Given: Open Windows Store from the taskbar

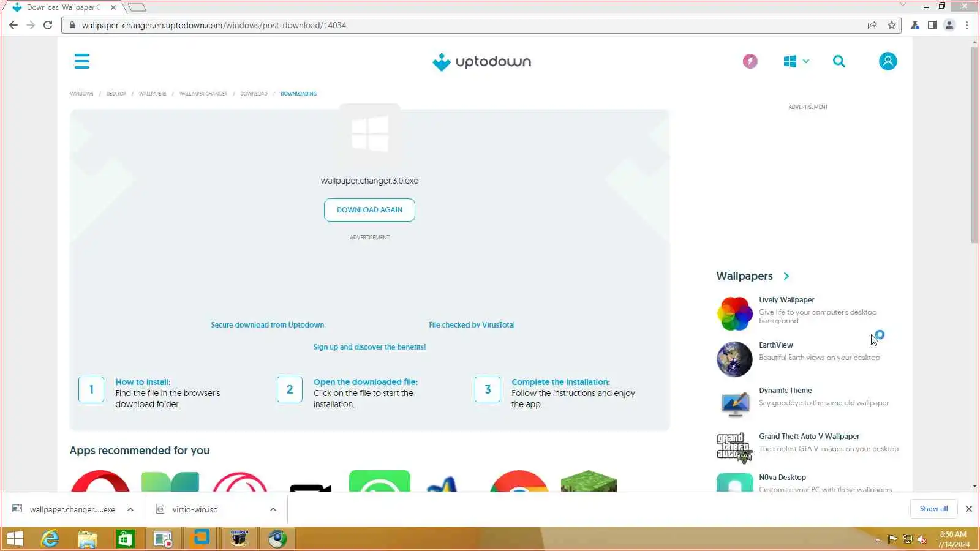Looking at the screenshot, I should coord(126,539).
